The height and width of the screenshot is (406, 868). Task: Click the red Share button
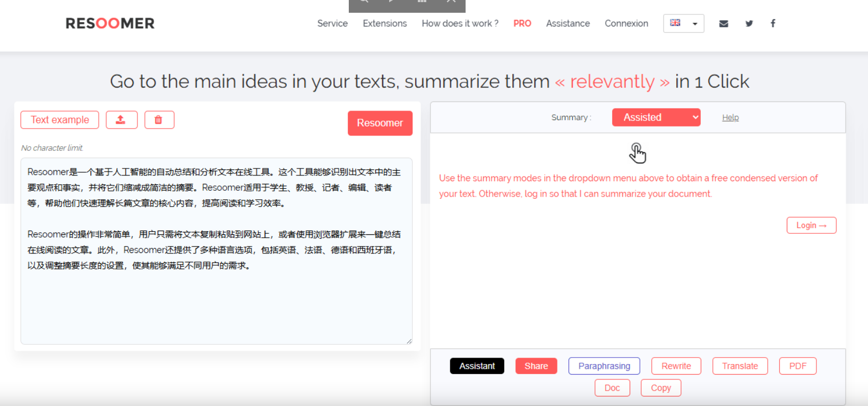(536, 366)
